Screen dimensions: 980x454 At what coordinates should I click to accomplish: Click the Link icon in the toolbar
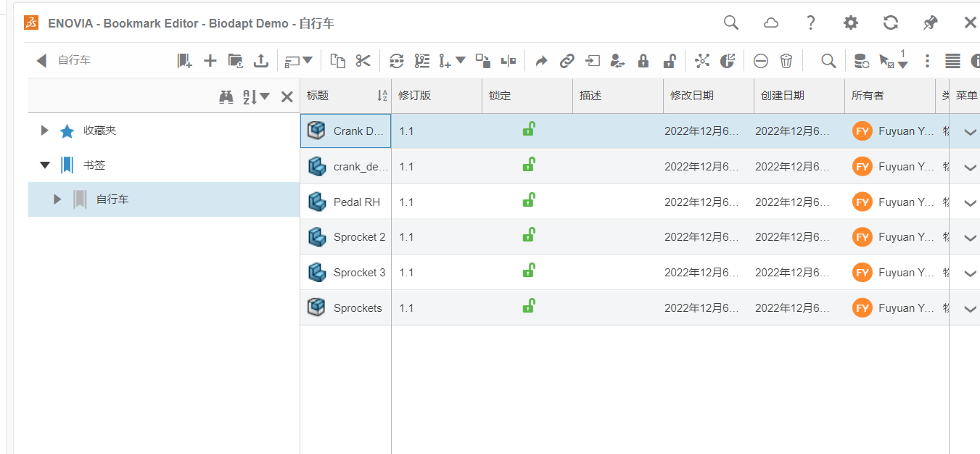tap(567, 61)
